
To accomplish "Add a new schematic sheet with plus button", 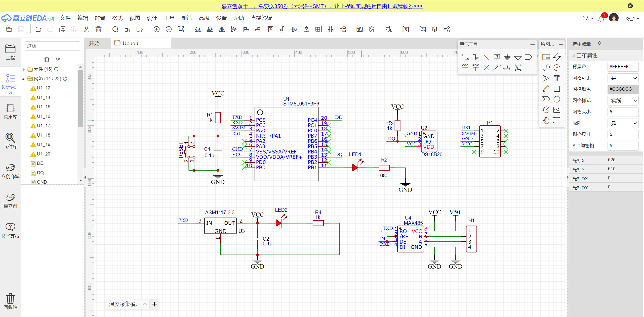I will (154, 304).
